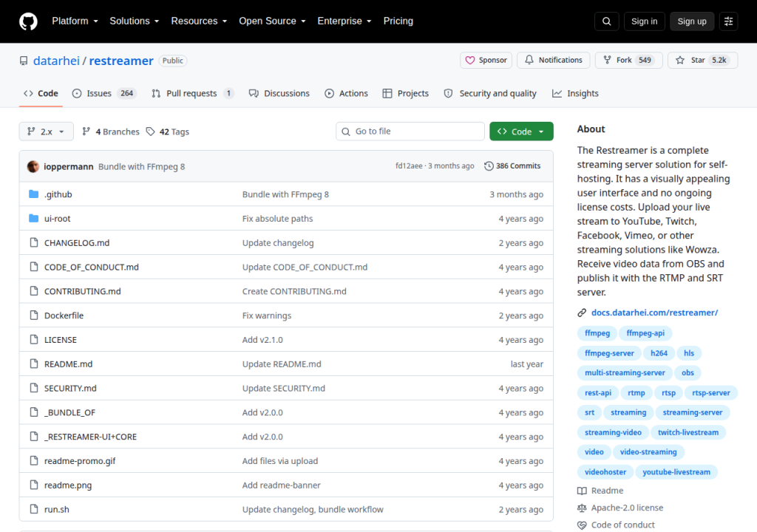Open the CODE_OF_CONDUCT.md file
The height and width of the screenshot is (532, 757).
pos(91,267)
